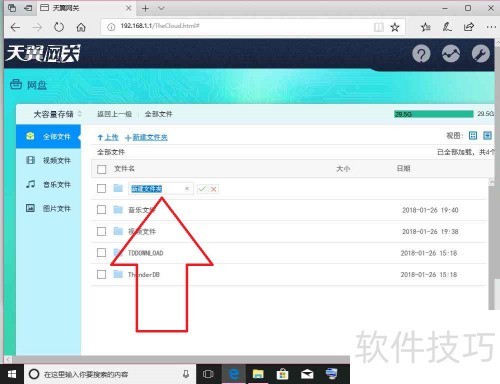500x384 pixels.
Task: Cancel the new folder with red X
Action: (x=213, y=189)
